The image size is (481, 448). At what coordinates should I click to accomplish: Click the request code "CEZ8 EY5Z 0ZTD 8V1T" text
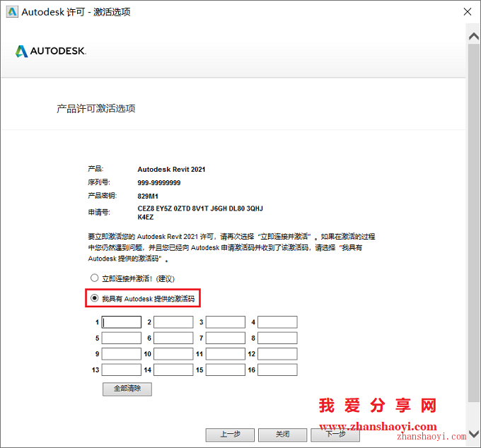click(x=173, y=208)
